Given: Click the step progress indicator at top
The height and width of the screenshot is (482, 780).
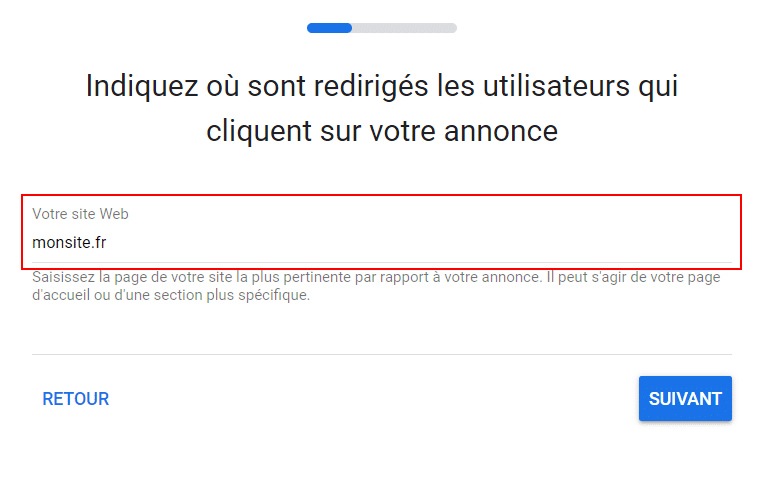Looking at the screenshot, I should click(x=381, y=28).
